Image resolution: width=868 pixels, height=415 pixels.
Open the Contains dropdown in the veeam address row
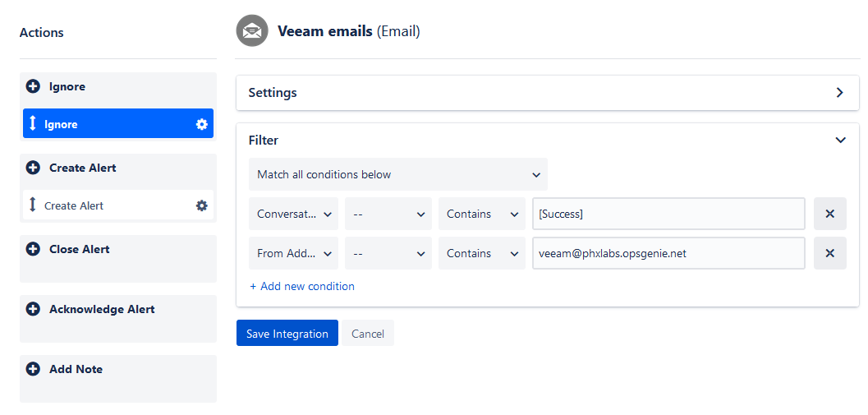(481, 254)
